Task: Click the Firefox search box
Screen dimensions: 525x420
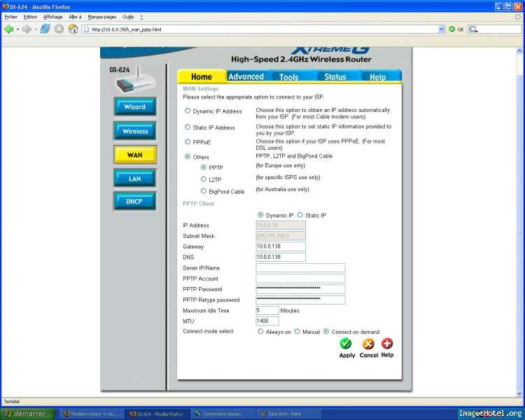Action: click(x=494, y=29)
